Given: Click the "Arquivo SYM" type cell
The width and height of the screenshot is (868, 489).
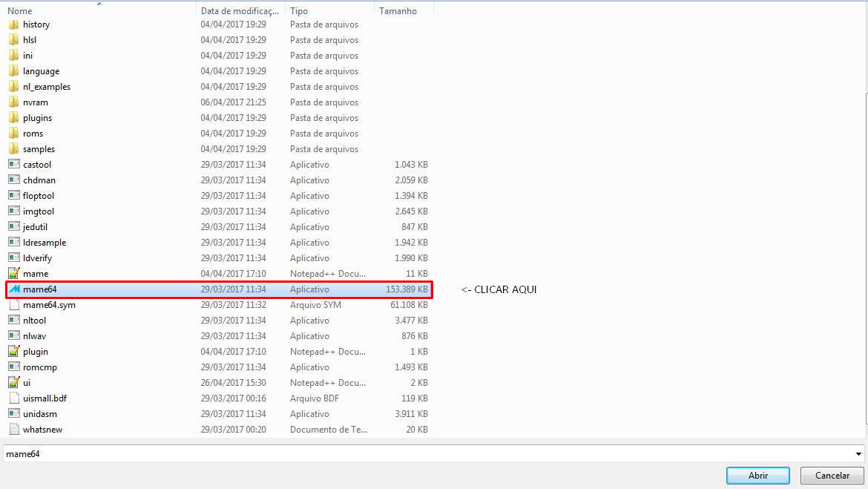Looking at the screenshot, I should 315,304.
